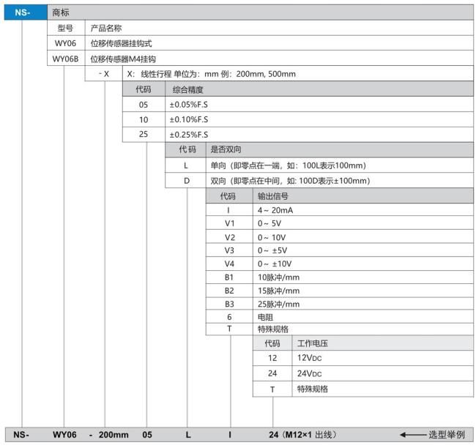Click accuracy code 05 cell

point(144,105)
